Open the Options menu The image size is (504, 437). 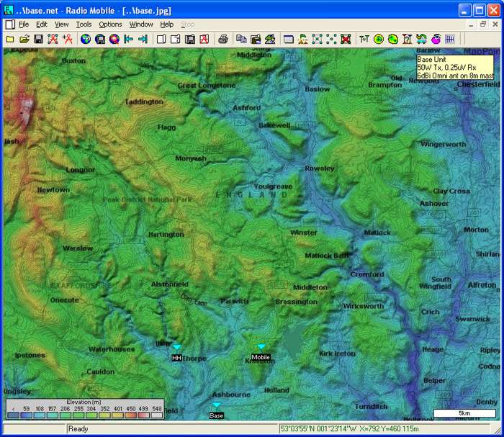pyautogui.click(x=110, y=24)
